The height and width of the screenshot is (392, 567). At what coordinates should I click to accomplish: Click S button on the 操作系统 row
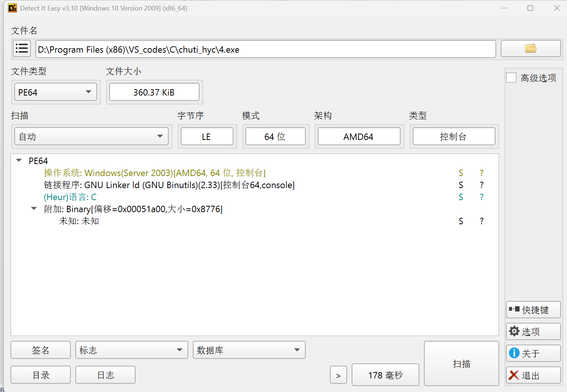tap(461, 173)
